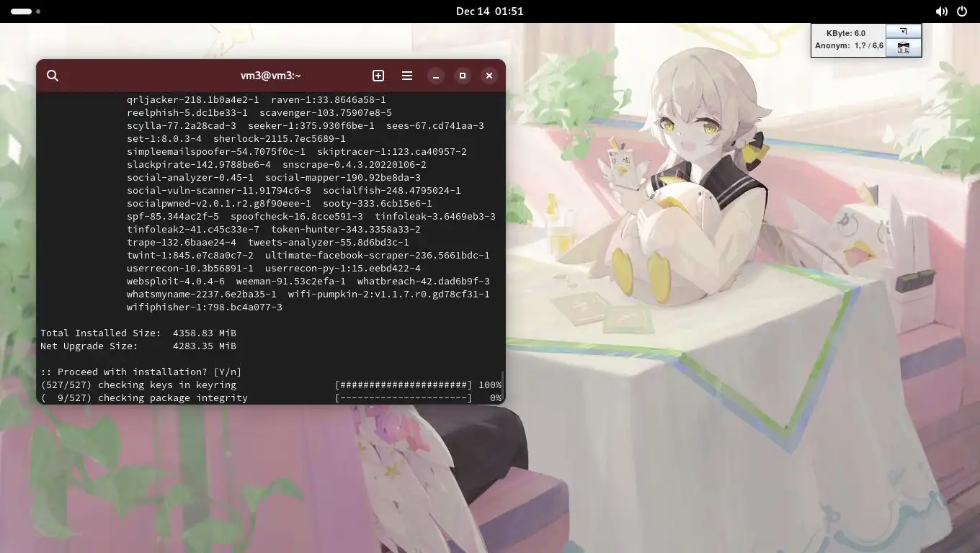Image resolution: width=980 pixels, height=553 pixels.
Task: Click package simpleemailspoofer-54.7075f0c-1
Action: coord(216,152)
